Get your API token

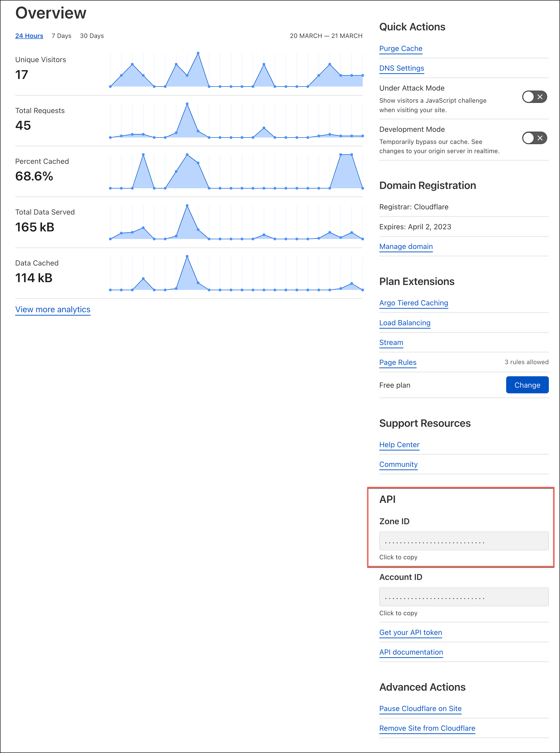(411, 632)
